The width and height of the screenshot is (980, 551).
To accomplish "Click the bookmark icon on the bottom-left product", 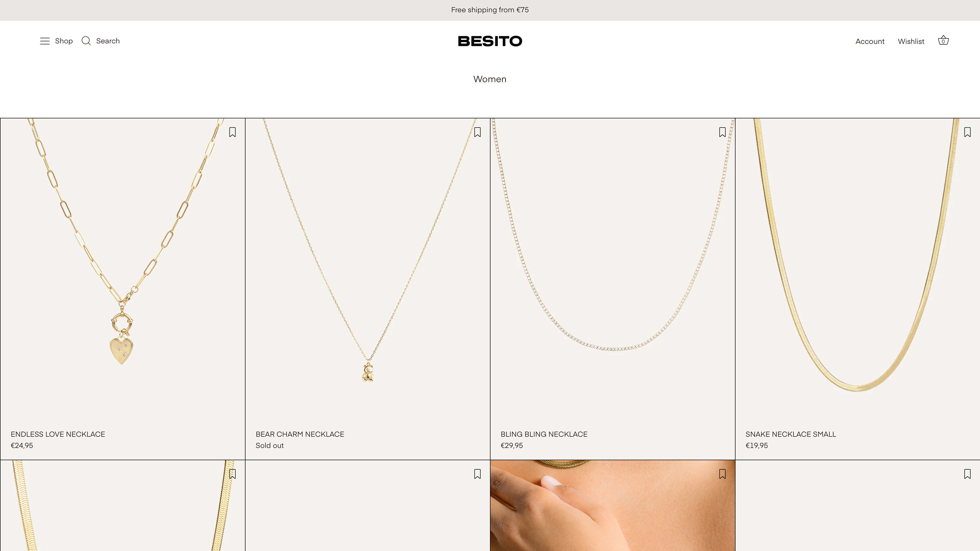I will pyautogui.click(x=232, y=474).
